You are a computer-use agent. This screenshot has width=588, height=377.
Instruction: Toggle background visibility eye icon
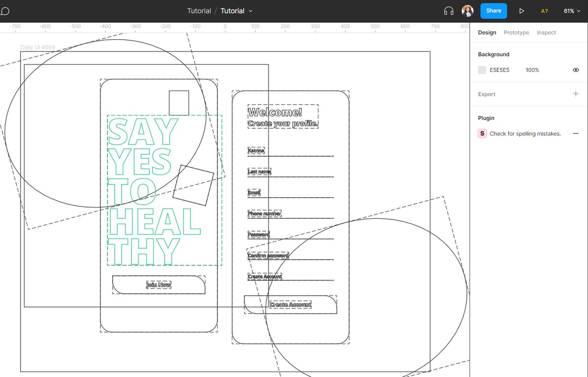point(576,70)
